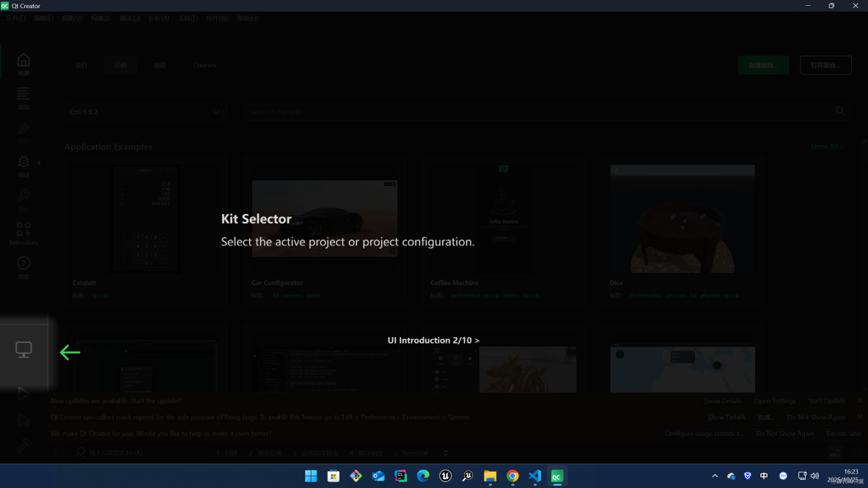Open the 编辑(E) menu

tap(43, 18)
